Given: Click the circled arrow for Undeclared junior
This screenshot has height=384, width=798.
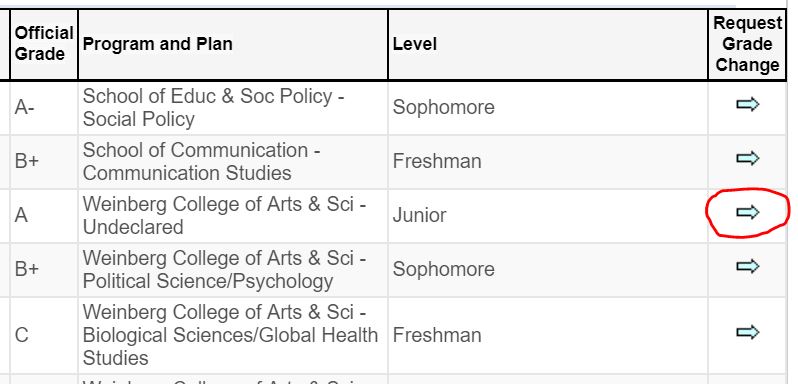Looking at the screenshot, I should [x=747, y=213].
